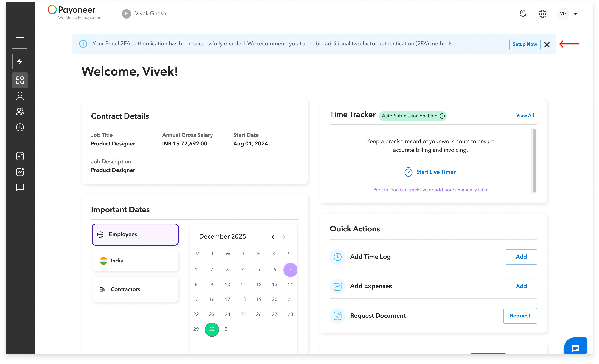599x364 pixels.
Task: Open the hamburger menu in sidebar
Action: [x=20, y=36]
